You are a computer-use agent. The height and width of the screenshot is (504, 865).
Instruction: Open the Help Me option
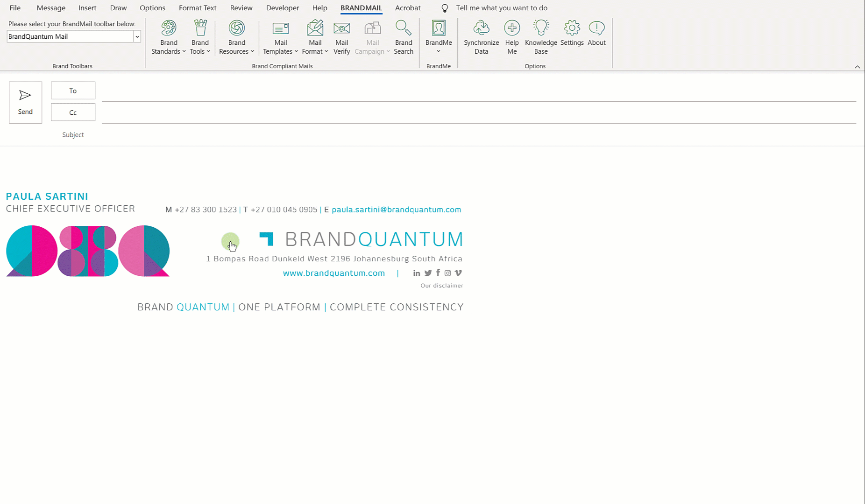pyautogui.click(x=512, y=37)
